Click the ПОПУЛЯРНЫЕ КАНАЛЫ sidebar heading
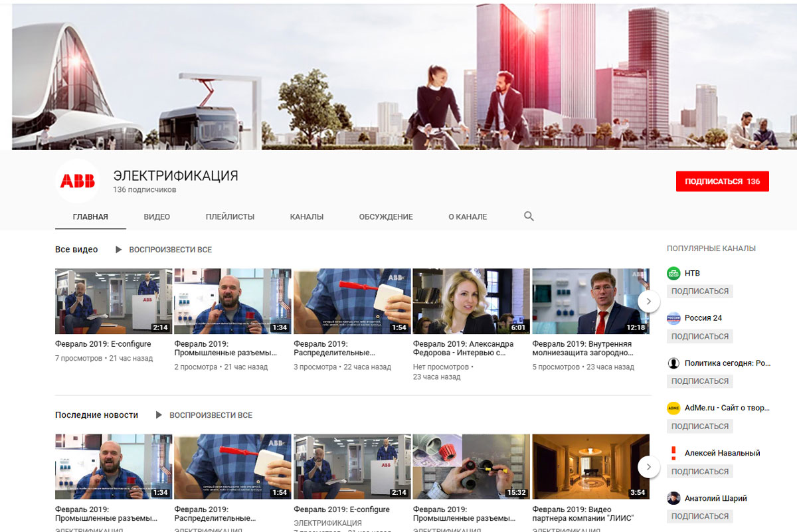 tap(711, 248)
